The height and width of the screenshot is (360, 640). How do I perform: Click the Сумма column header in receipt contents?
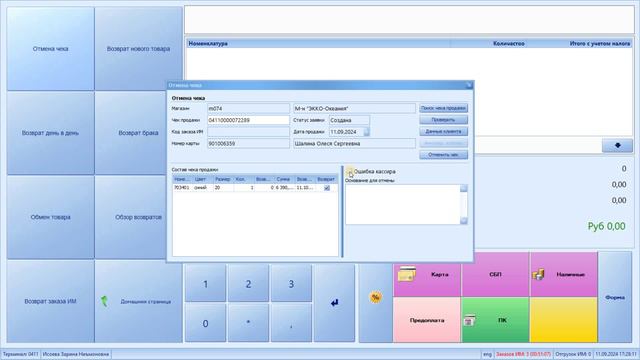(283, 179)
